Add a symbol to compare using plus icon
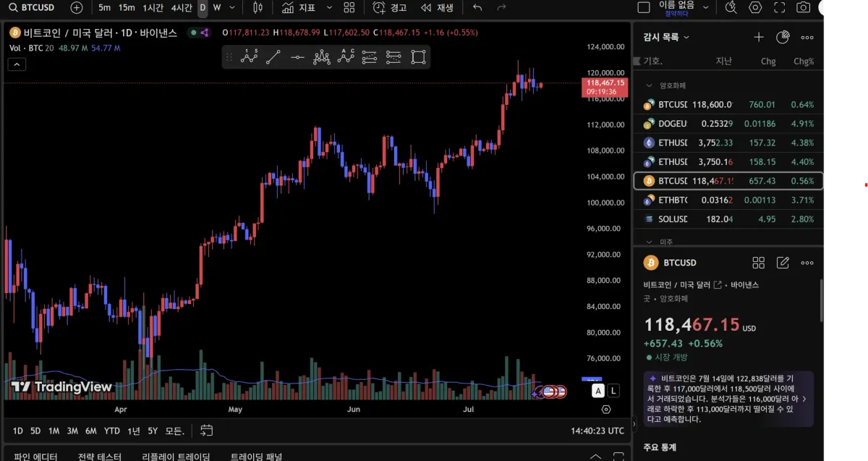Viewport: 868px width, 461px height. (77, 7)
